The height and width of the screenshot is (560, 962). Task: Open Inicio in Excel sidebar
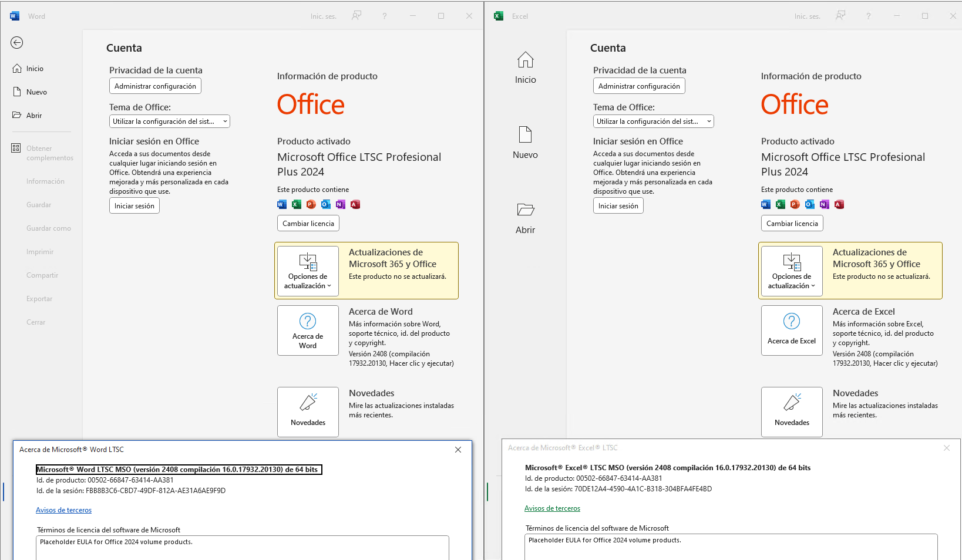pyautogui.click(x=525, y=68)
